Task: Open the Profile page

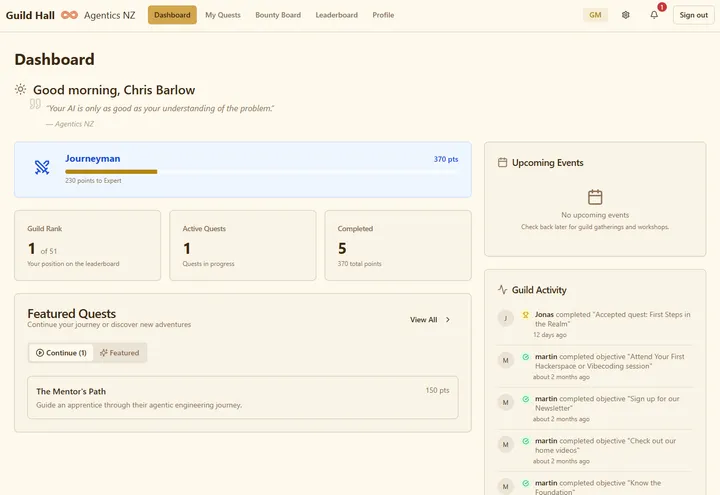Action: pyautogui.click(x=383, y=15)
